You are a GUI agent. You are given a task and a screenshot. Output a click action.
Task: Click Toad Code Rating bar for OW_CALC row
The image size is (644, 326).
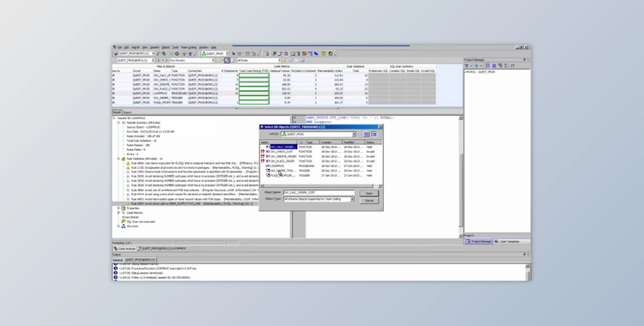(254, 75)
